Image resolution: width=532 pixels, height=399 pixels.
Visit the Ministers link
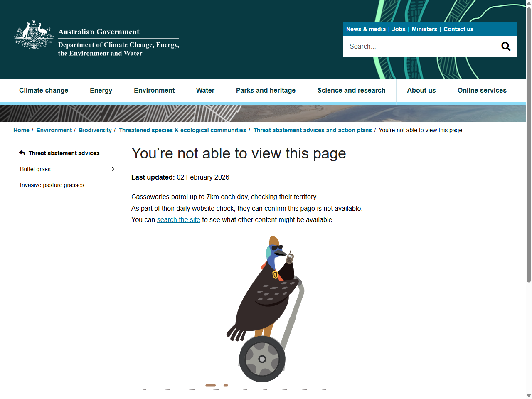(424, 29)
